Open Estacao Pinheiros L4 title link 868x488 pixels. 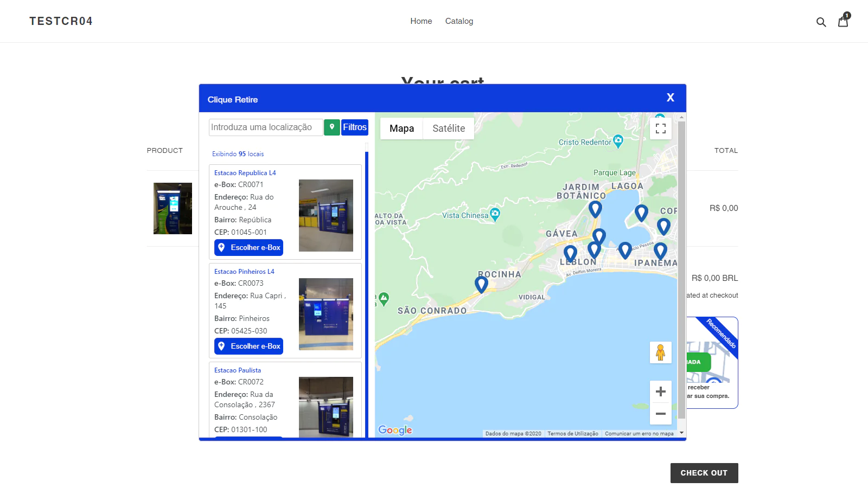point(244,272)
